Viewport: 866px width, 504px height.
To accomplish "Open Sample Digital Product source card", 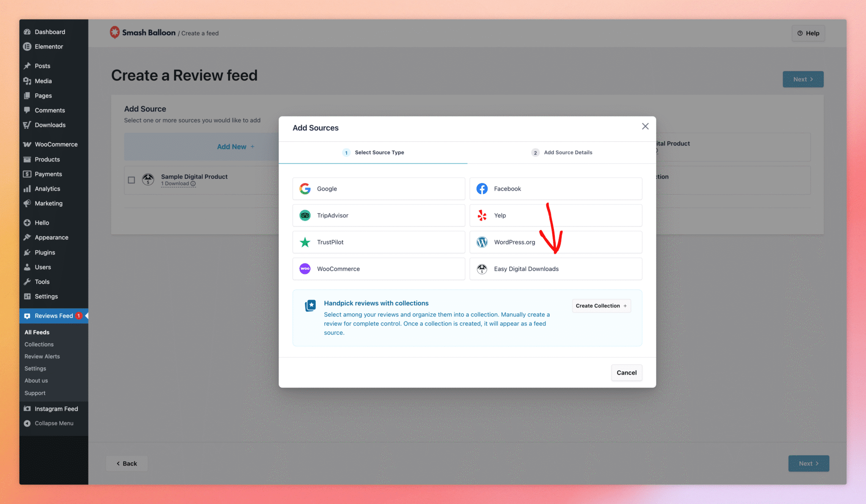I will [201, 180].
